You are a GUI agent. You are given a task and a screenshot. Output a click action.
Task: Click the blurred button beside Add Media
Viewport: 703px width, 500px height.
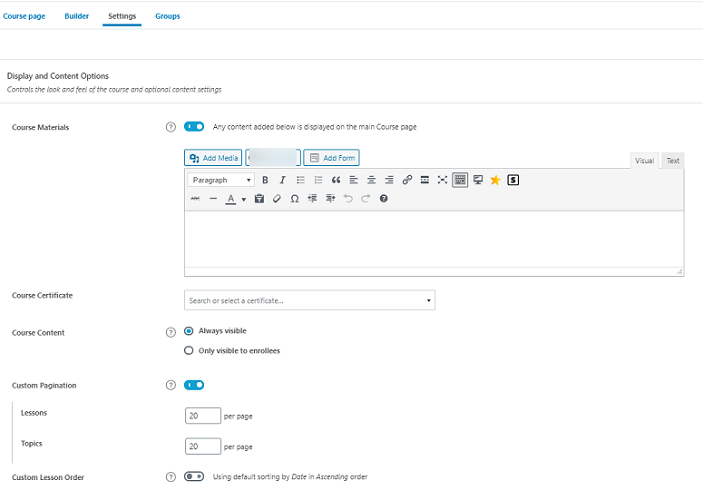[x=273, y=157]
